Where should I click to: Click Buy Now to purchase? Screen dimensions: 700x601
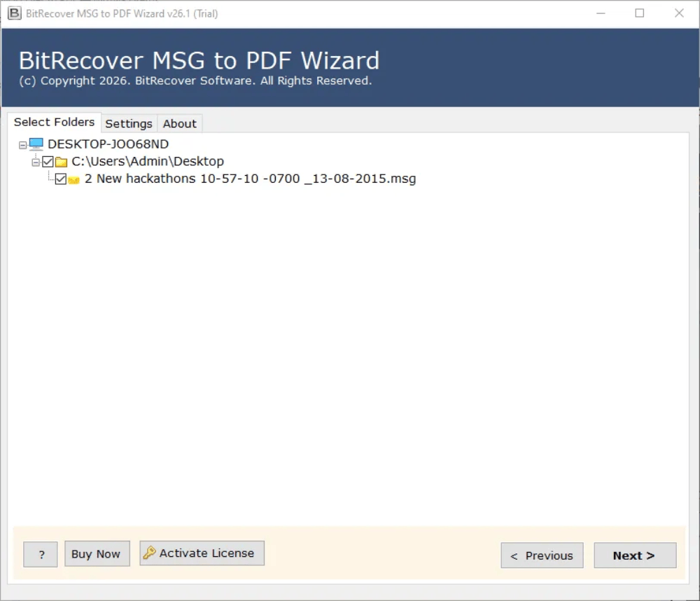click(97, 553)
